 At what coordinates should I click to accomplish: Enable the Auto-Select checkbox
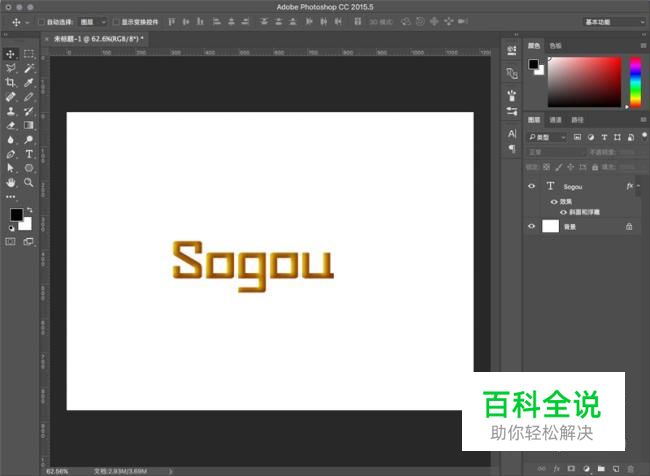tap(41, 22)
